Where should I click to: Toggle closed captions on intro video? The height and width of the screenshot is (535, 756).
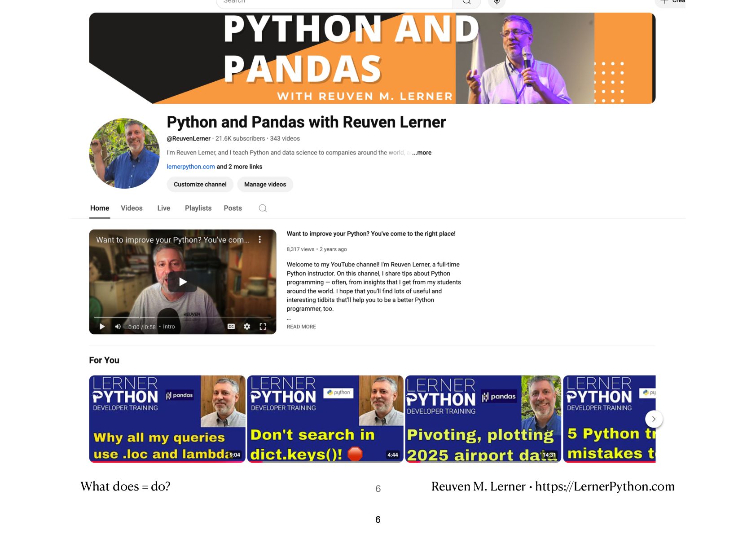click(x=231, y=327)
